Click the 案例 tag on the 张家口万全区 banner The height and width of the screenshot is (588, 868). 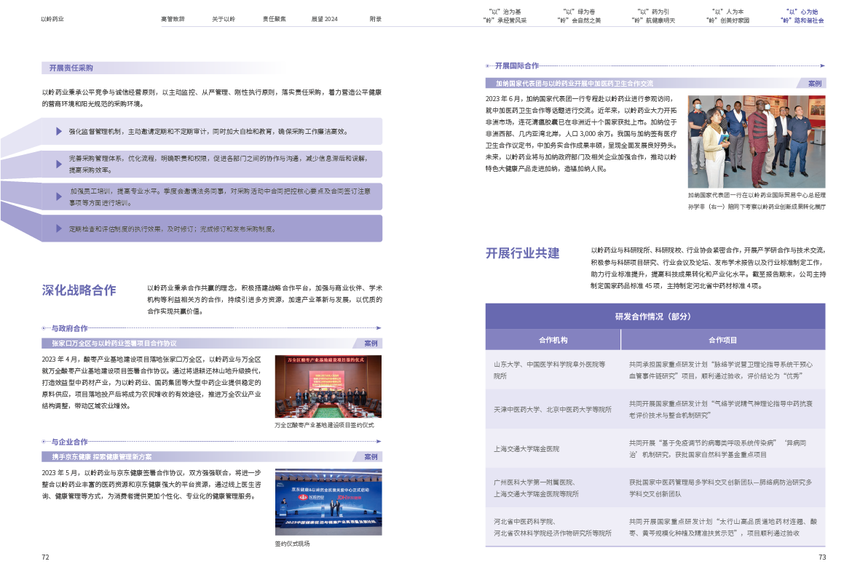(x=371, y=343)
